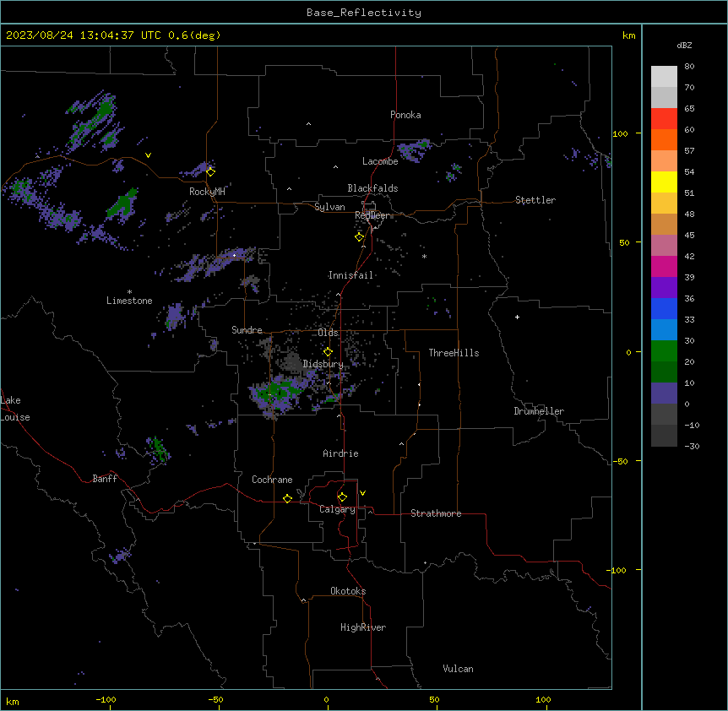
Task: Select the yellow diamond marker below Cochrane
Action: pyautogui.click(x=287, y=498)
